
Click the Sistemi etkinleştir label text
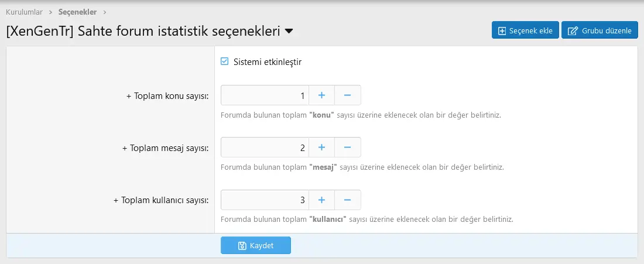click(267, 61)
